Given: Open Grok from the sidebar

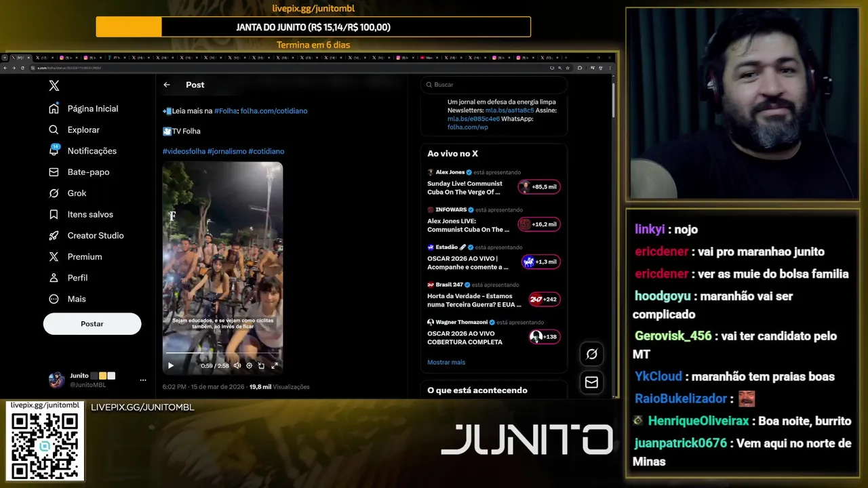Looking at the screenshot, I should 67,193.
